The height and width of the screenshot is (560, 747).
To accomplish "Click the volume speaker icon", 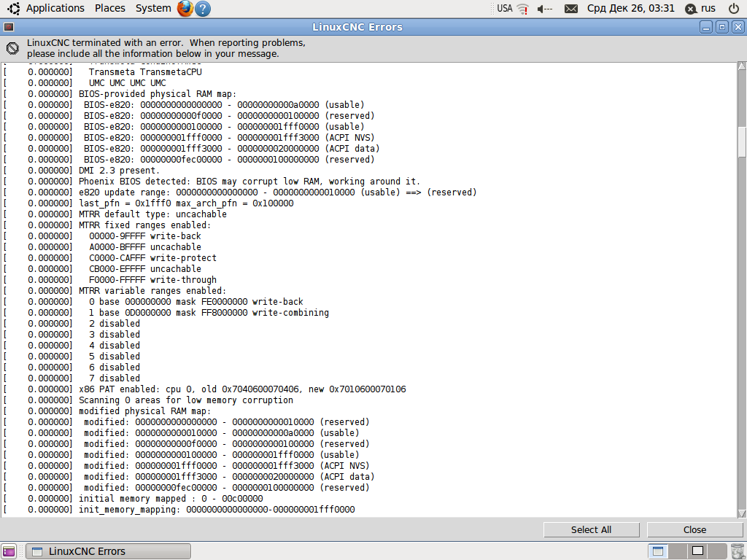I will coord(544,9).
